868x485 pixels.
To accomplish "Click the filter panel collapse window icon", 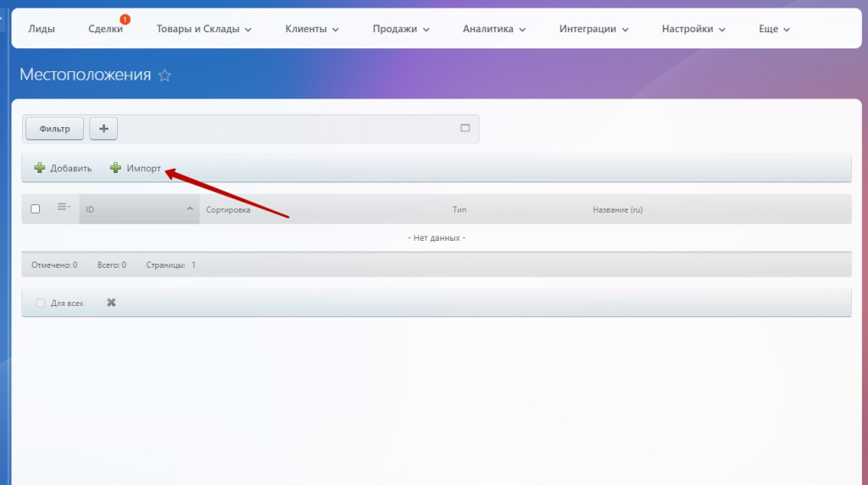I will pos(465,128).
